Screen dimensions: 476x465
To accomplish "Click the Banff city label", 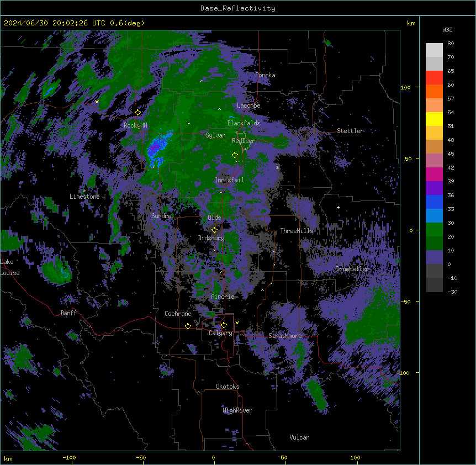I will click(x=68, y=313).
